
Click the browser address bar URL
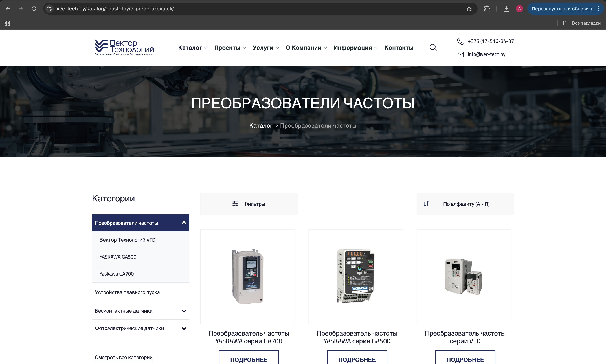tap(115, 9)
